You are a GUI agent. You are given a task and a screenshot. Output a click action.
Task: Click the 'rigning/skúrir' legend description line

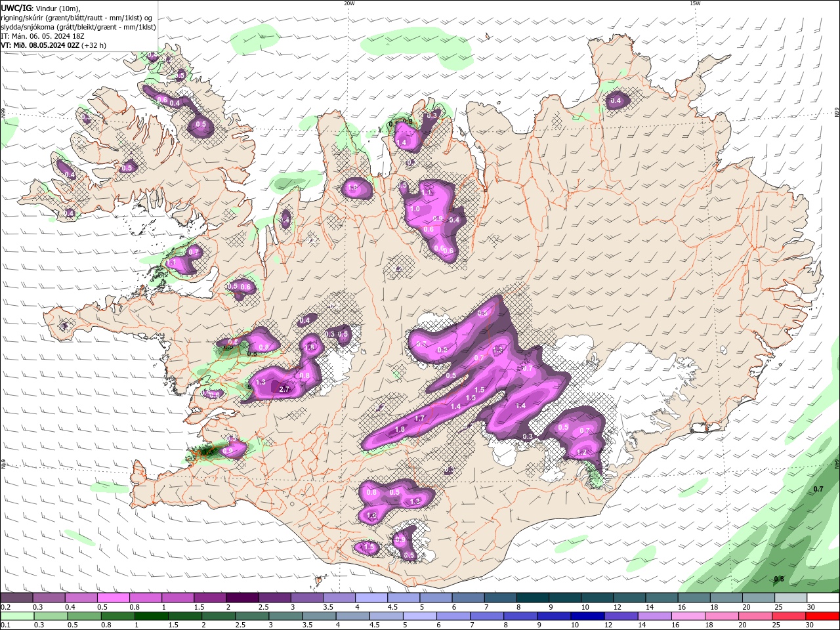pos(77,17)
